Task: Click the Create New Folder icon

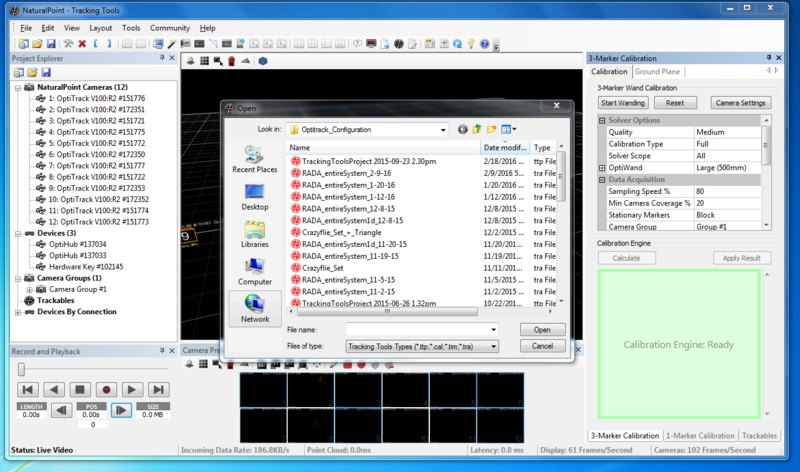Action: (492, 129)
